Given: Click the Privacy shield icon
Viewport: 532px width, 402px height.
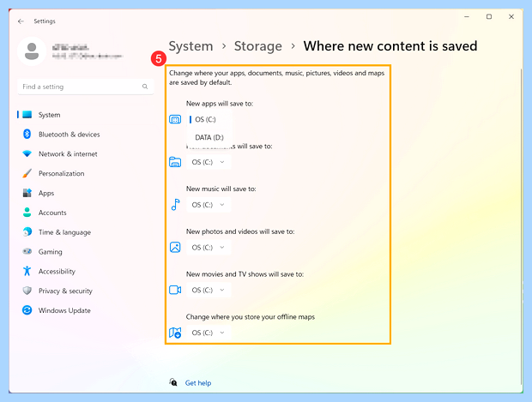Looking at the screenshot, I should [x=27, y=291].
